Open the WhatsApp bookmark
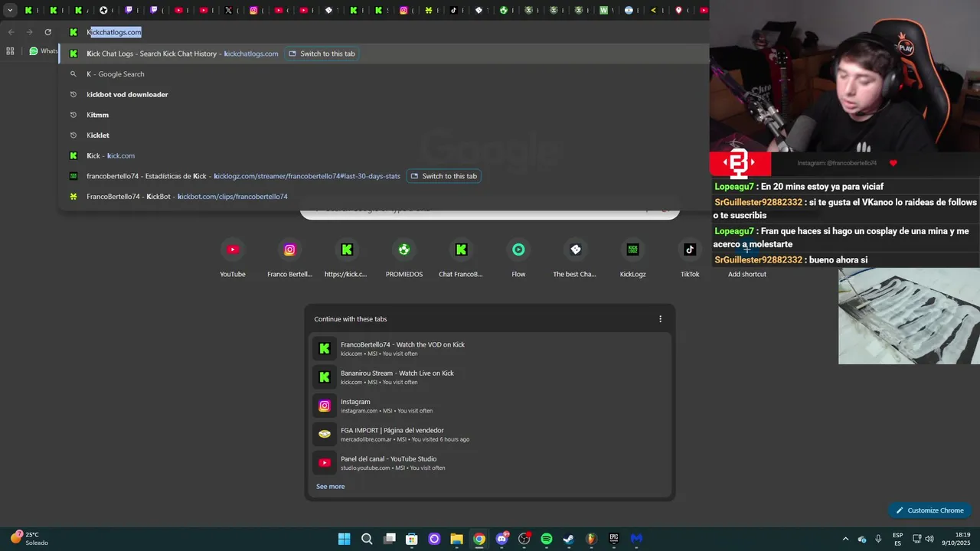This screenshot has height=551, width=980. click(x=44, y=51)
